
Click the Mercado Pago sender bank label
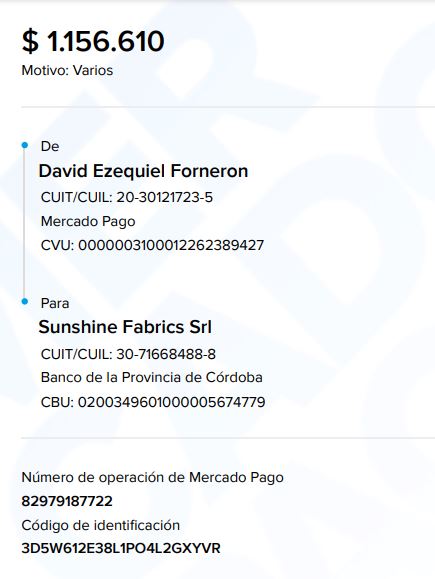click(88, 221)
